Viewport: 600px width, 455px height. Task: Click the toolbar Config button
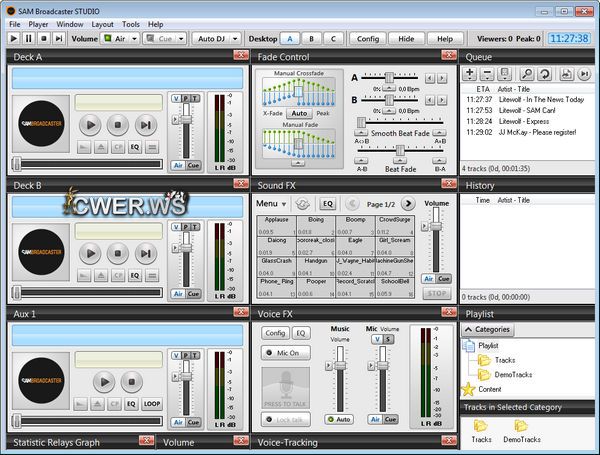(x=368, y=39)
